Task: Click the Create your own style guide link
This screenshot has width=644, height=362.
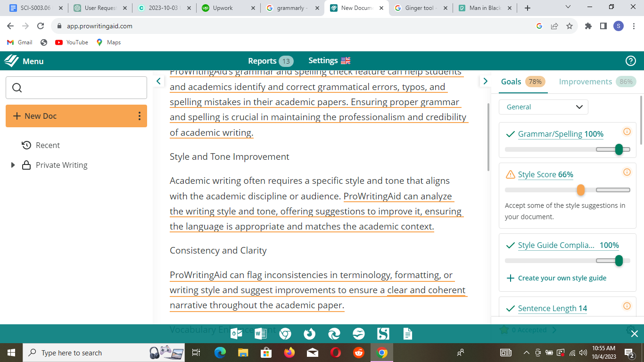Action: click(x=561, y=278)
